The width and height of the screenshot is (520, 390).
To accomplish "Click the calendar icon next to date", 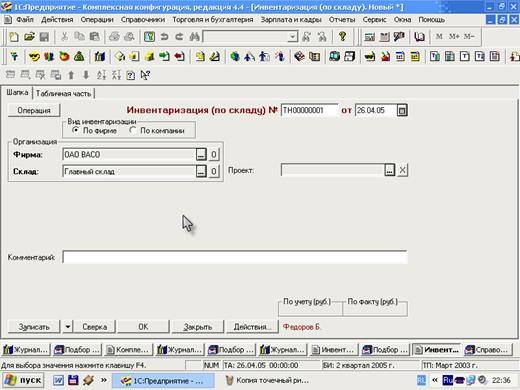I will click(402, 110).
